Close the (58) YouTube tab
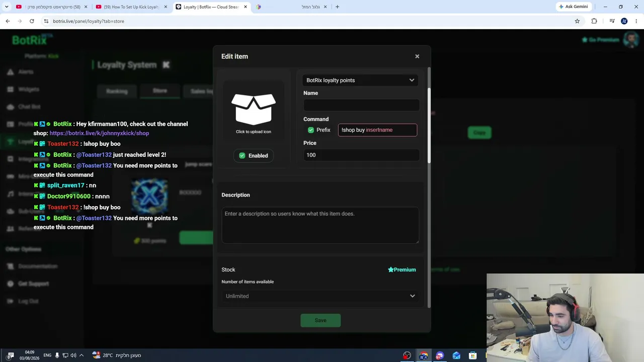Viewport: 644px width, 362px height. (x=86, y=7)
